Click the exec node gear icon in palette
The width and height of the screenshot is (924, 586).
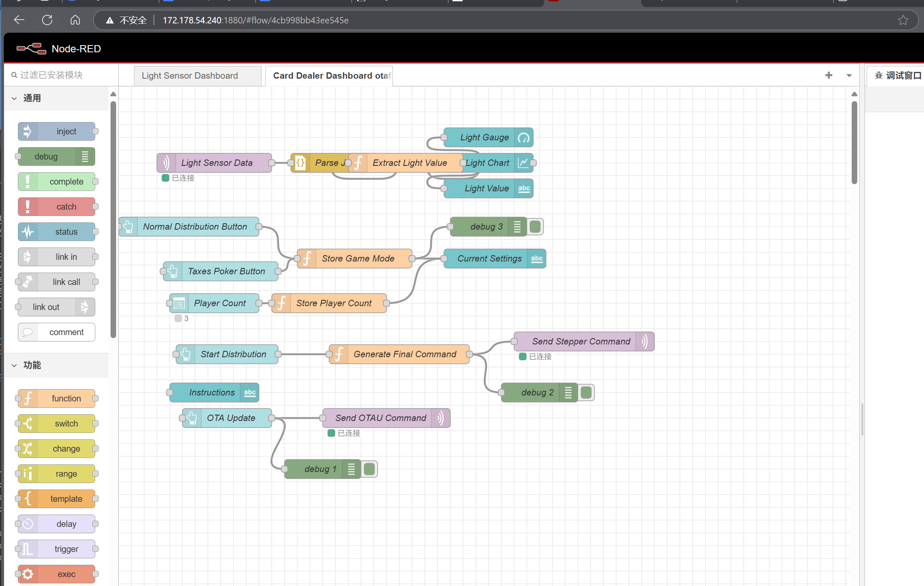(28, 574)
